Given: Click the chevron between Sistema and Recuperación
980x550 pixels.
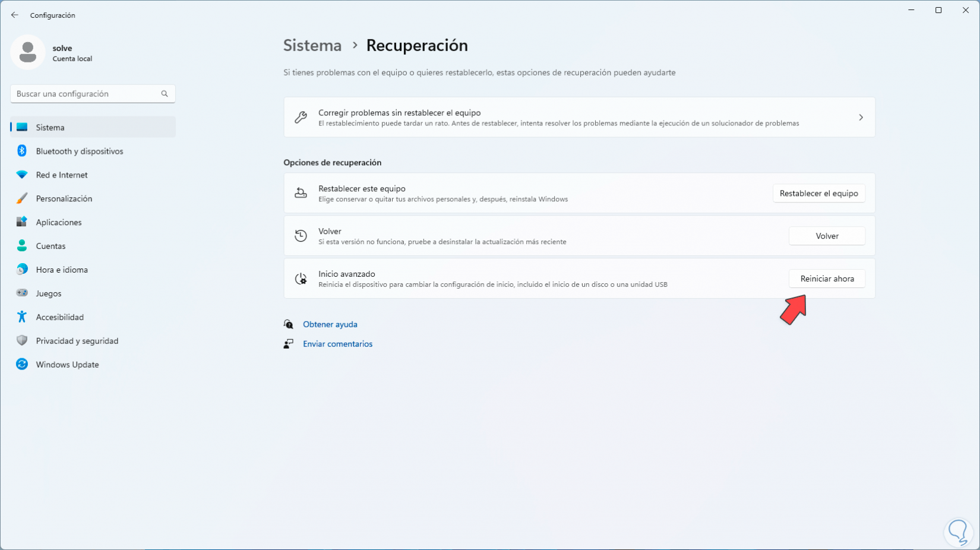Looking at the screenshot, I should click(355, 45).
